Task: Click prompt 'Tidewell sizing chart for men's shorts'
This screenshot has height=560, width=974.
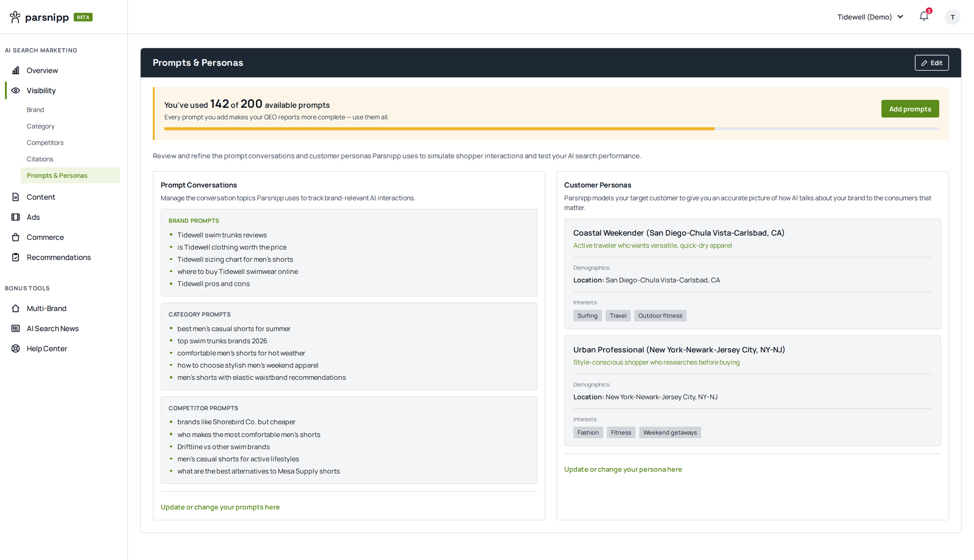Action: click(235, 259)
